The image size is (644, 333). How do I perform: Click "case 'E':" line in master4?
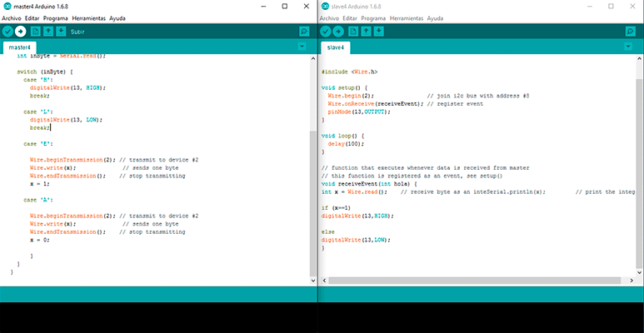pos(38,144)
